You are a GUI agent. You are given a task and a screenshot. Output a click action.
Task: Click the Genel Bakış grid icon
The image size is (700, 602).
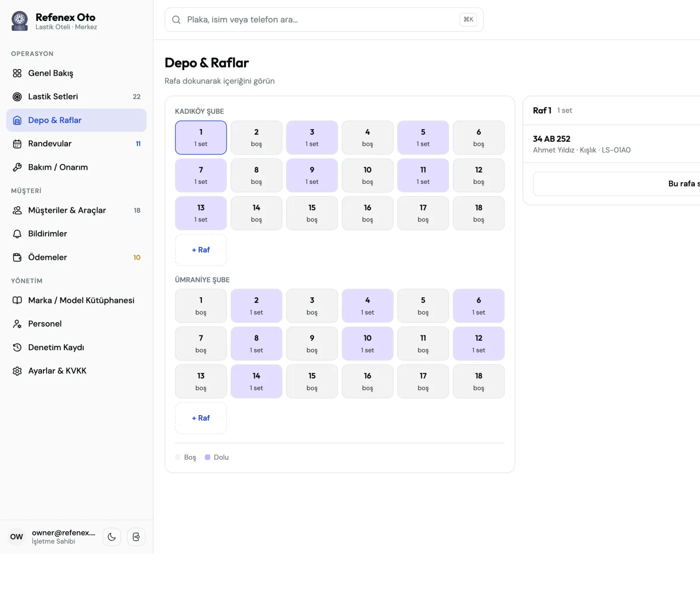17,73
